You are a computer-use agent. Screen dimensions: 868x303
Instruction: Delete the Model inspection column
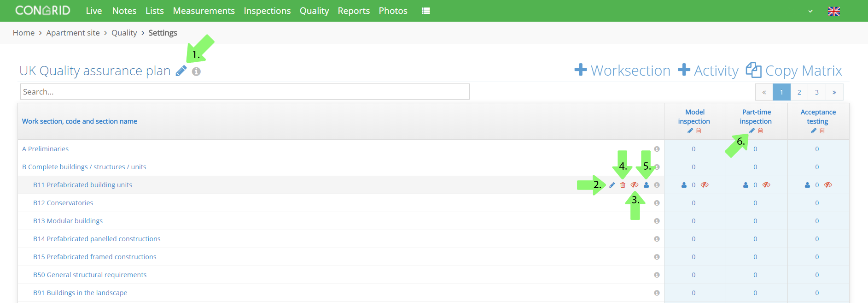[699, 131]
